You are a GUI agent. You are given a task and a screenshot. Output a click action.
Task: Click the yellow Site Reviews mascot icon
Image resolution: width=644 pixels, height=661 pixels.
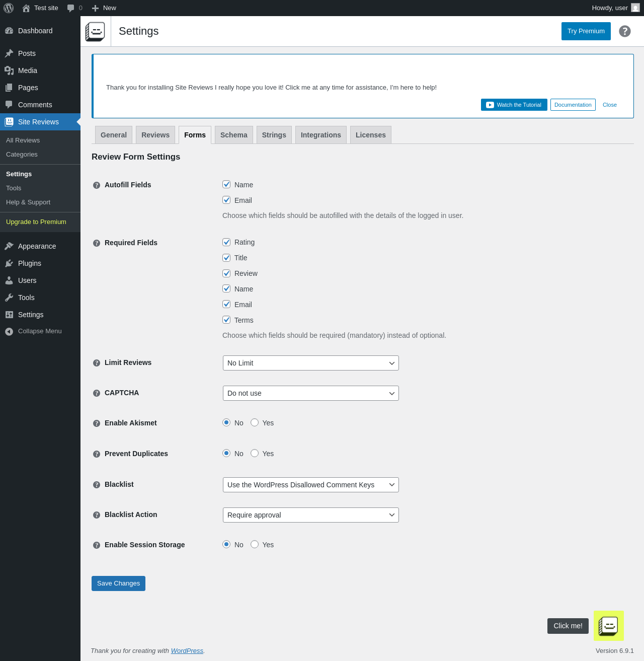pyautogui.click(x=609, y=626)
